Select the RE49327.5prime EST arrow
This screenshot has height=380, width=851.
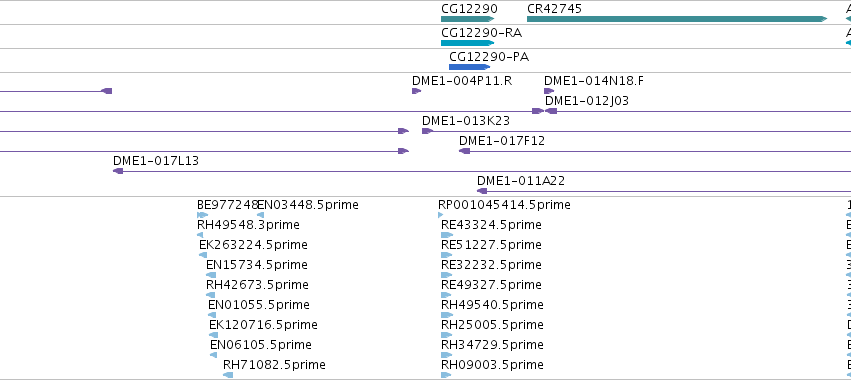447,295
